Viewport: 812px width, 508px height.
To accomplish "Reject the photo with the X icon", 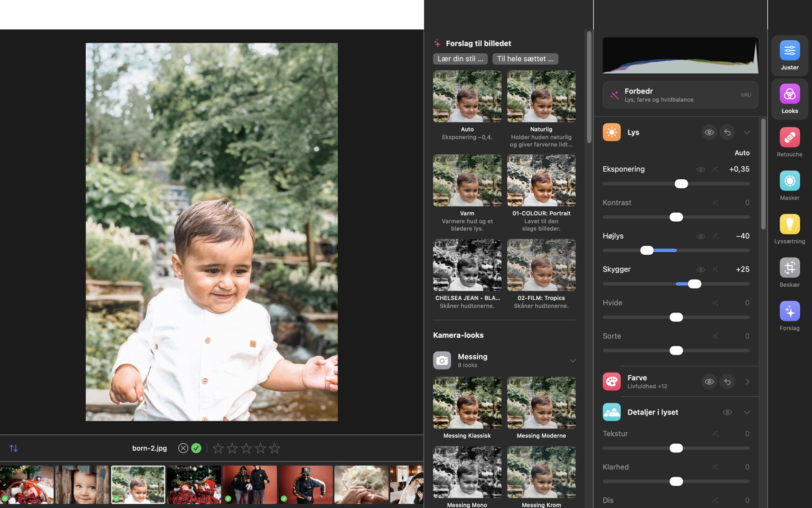I will (183, 448).
